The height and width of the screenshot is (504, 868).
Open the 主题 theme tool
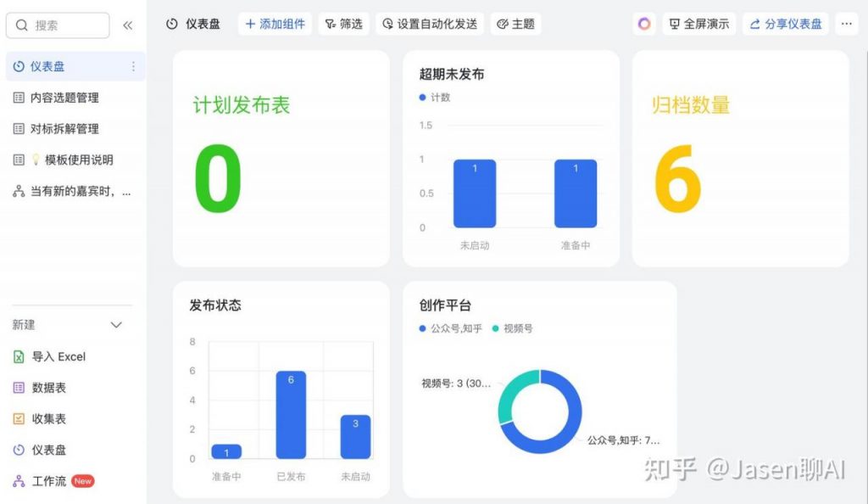pyautogui.click(x=515, y=24)
